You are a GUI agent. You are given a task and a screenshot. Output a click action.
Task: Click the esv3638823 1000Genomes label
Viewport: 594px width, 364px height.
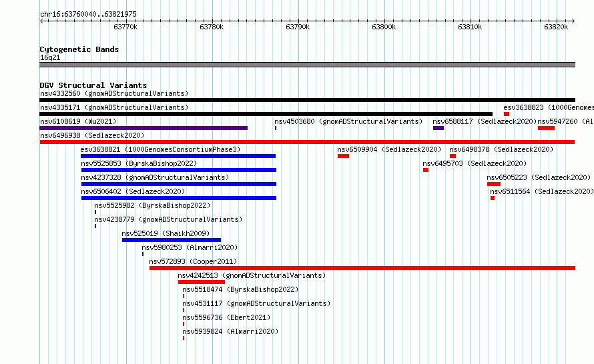tap(549, 107)
